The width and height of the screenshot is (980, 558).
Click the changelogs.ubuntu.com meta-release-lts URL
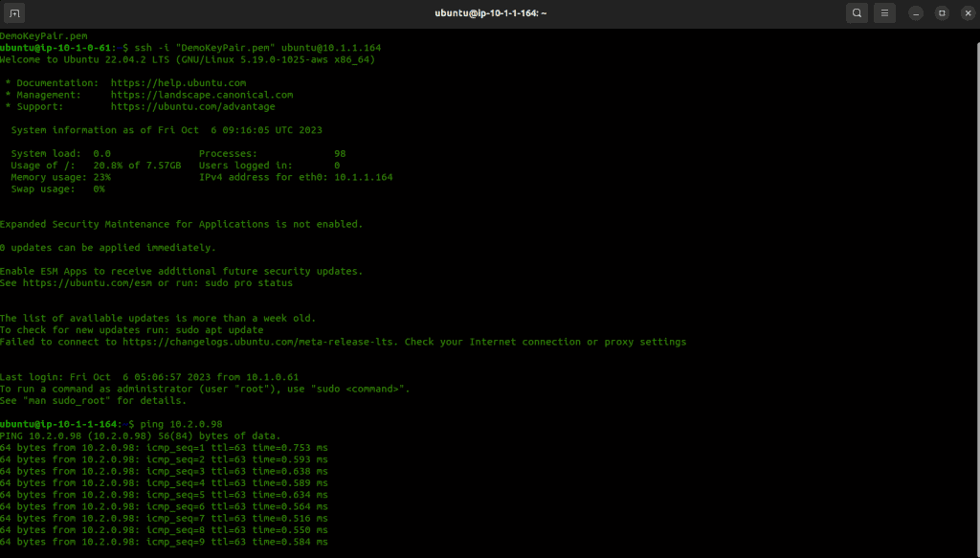[262, 342]
